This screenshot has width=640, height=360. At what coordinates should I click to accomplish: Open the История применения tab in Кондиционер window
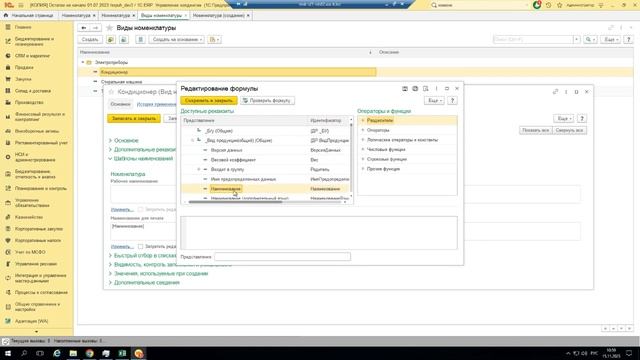[x=156, y=104]
